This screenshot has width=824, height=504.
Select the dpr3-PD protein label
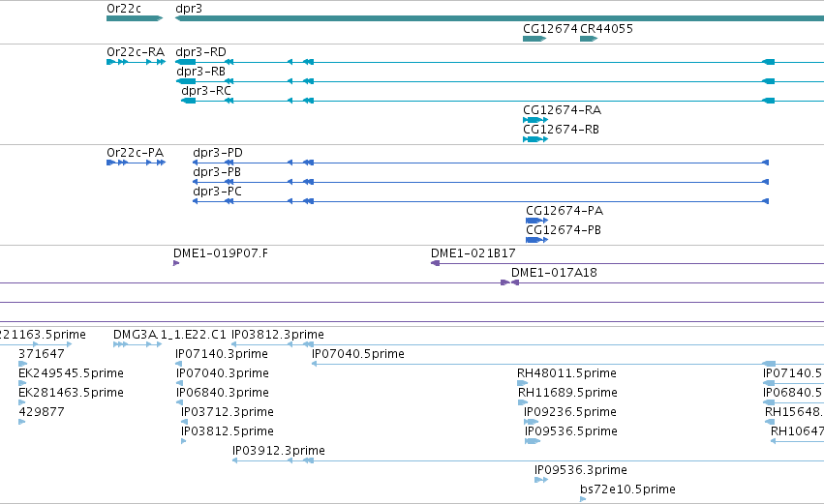click(x=218, y=153)
